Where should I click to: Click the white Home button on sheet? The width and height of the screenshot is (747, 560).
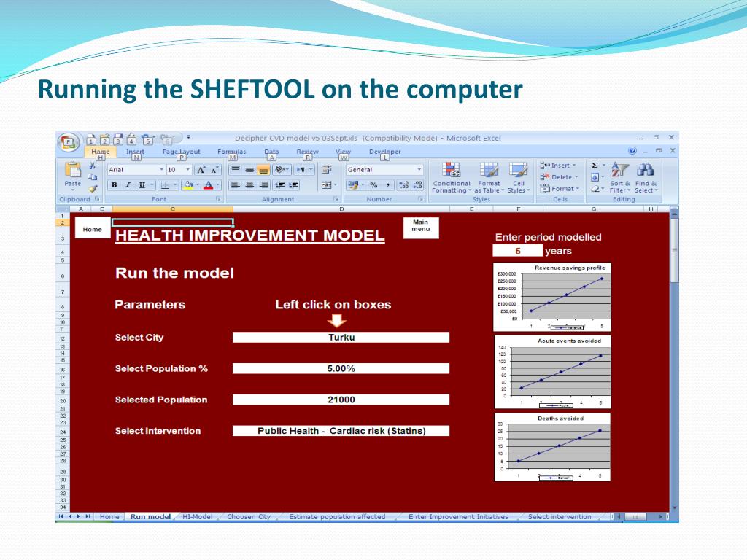93,229
